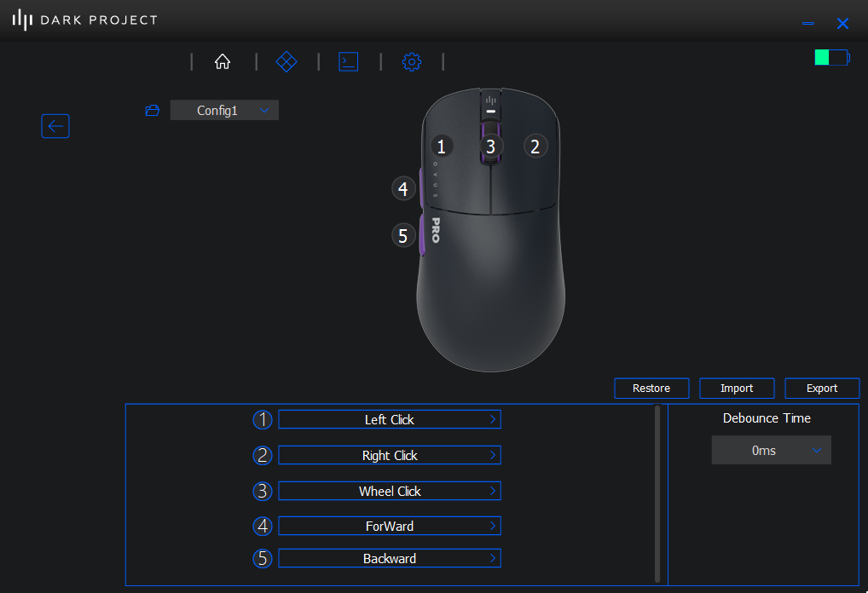Click the Import button
This screenshot has height=593, width=868.
coord(737,389)
